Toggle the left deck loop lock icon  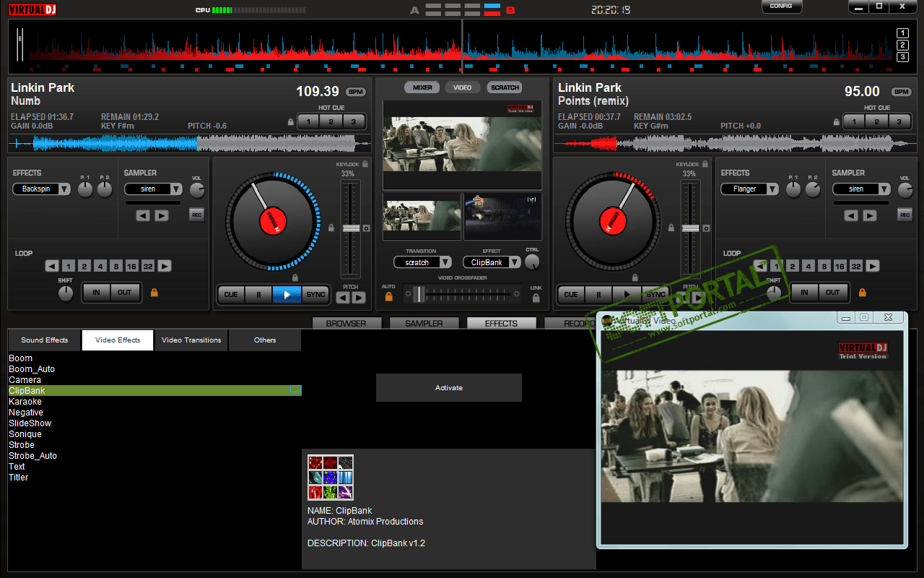[154, 293]
